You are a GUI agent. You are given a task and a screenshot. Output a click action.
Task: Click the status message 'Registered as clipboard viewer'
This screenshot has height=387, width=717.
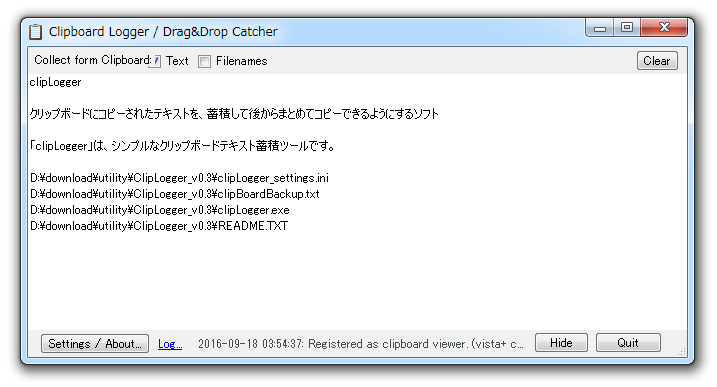(361, 344)
